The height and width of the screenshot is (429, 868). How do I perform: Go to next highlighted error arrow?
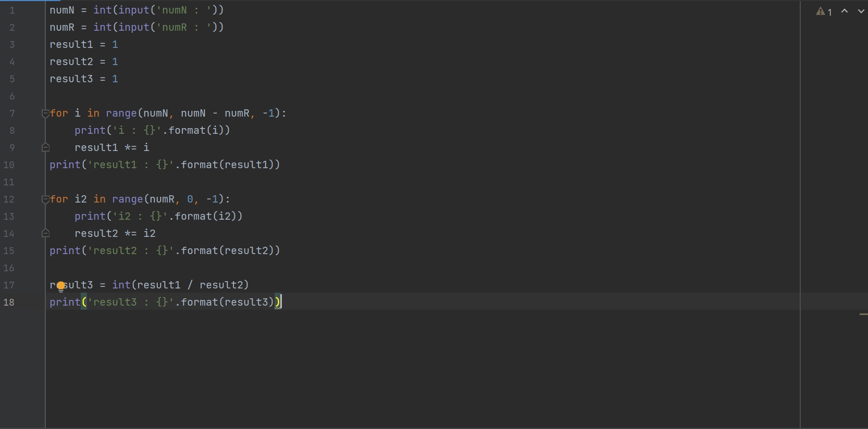861,11
